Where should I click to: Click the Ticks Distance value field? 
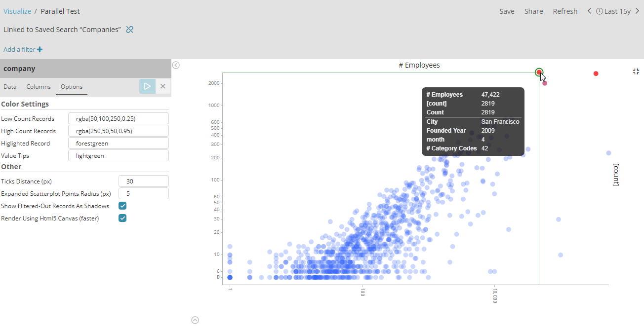coord(143,181)
